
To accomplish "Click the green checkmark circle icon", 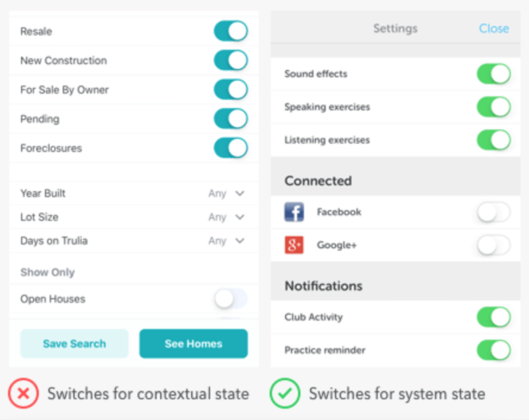I will pos(285,393).
